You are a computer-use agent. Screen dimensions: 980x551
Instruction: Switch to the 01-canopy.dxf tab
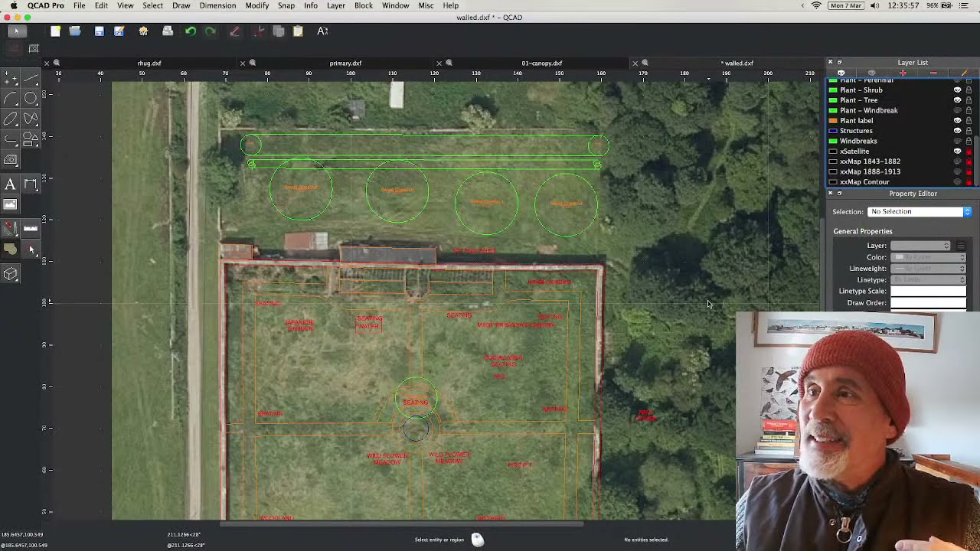(x=541, y=63)
